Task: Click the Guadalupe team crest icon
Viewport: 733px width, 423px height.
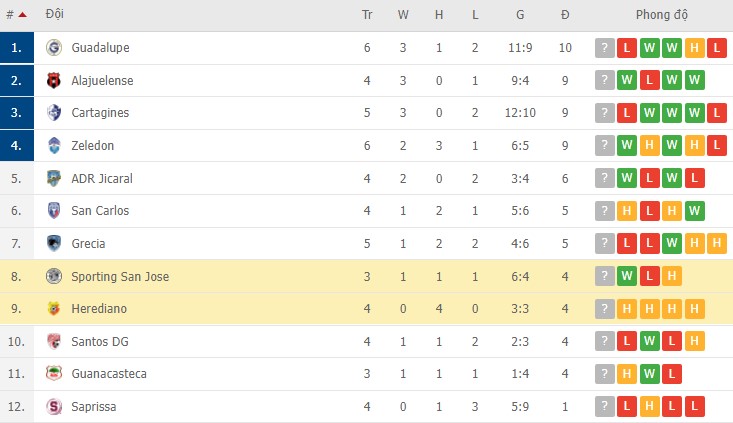Action: click(54, 48)
